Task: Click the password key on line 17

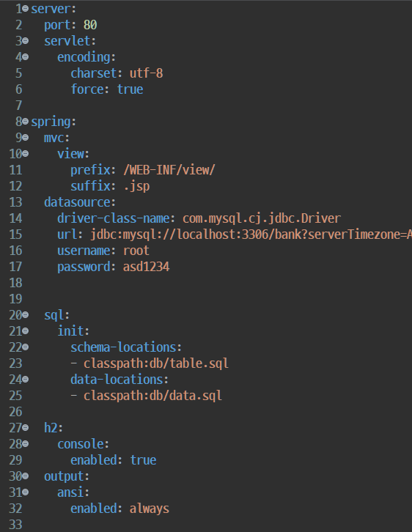Action: [84, 267]
